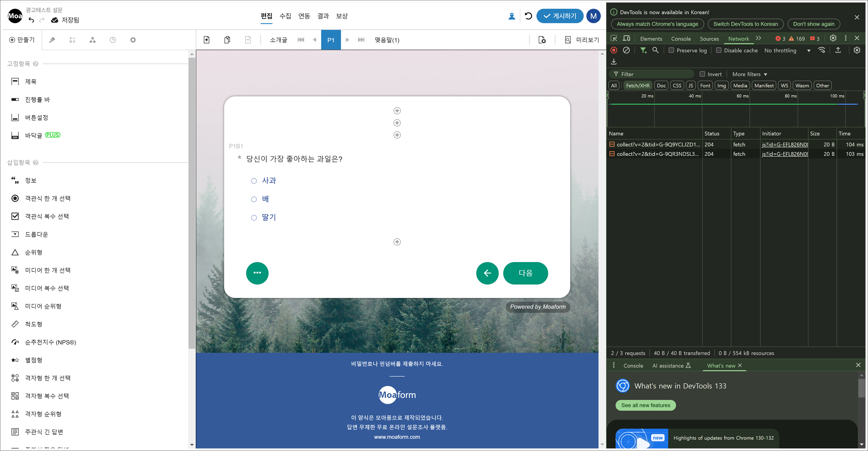Select the 딸기 radio option
Image resolution: width=868 pixels, height=451 pixels.
(254, 218)
